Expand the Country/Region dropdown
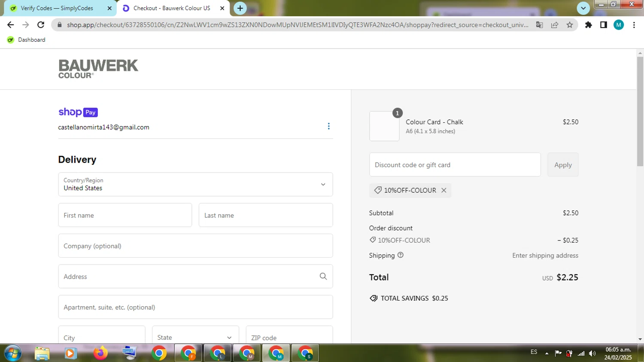 pyautogui.click(x=195, y=184)
